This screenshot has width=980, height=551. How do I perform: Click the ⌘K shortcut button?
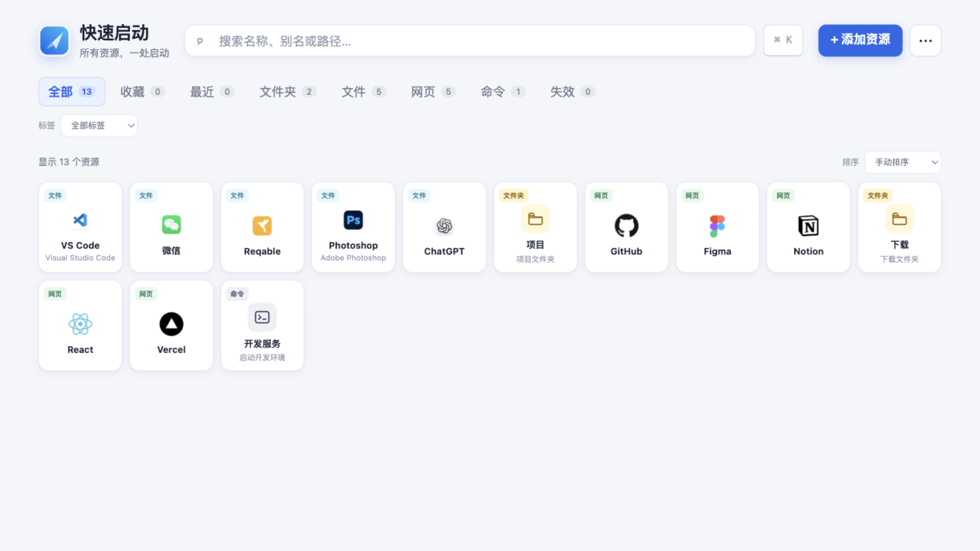783,40
